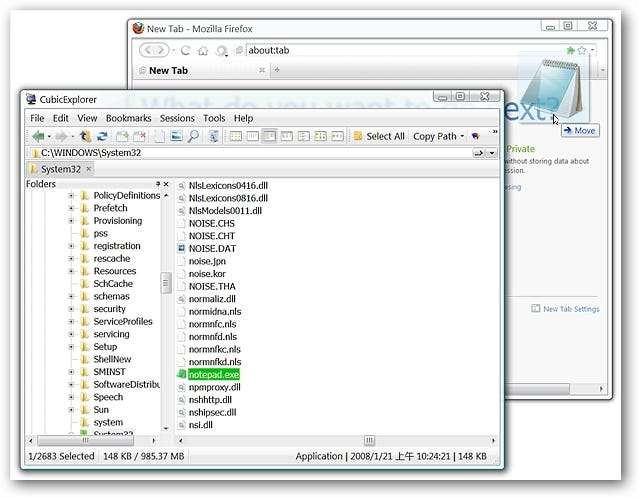Click the Go arrow beside the path box
Image resolution: width=639 pixels, height=498 pixels.
pos(478,153)
